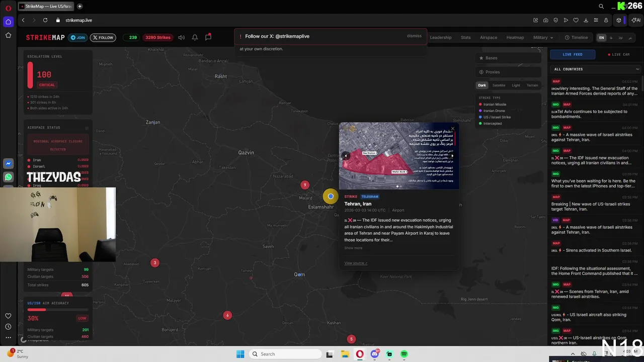Open browser profile account icon

[x=606, y=20]
